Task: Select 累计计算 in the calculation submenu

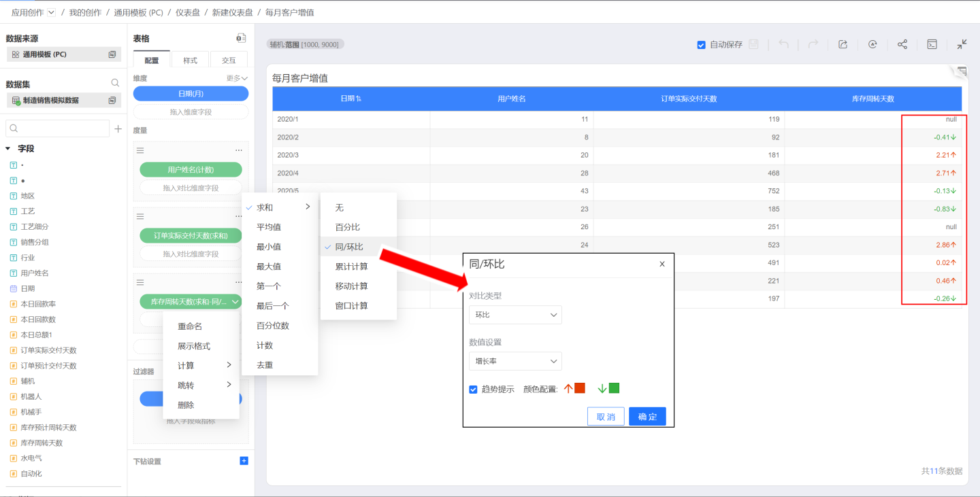Action: 351,267
